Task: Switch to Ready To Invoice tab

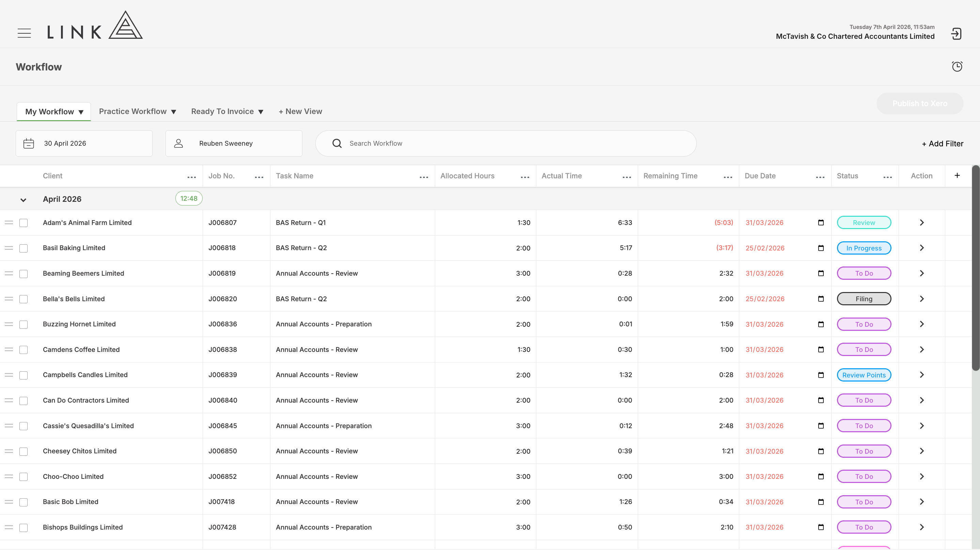Action: (x=227, y=111)
